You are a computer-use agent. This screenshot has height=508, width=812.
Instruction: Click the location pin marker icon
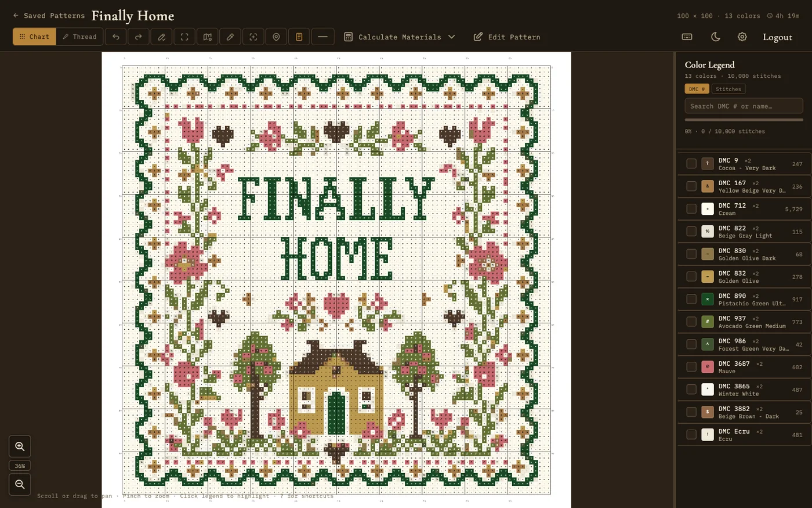(x=276, y=37)
